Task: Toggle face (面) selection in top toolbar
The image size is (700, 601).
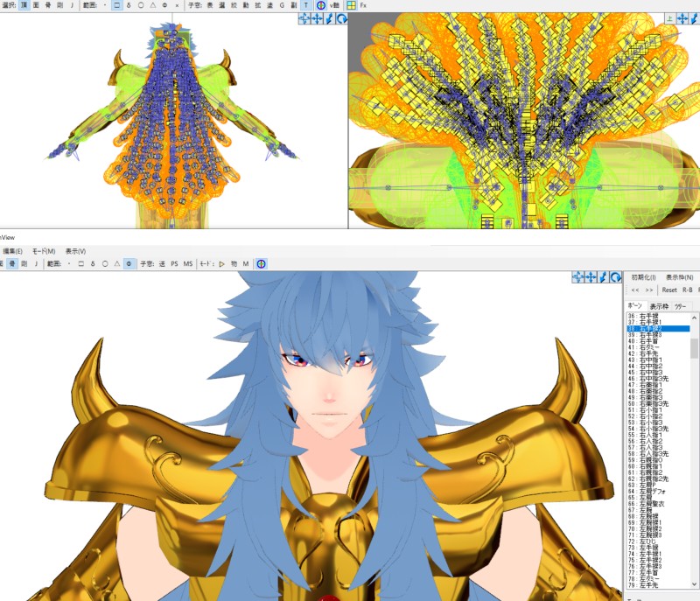Action: (36, 5)
